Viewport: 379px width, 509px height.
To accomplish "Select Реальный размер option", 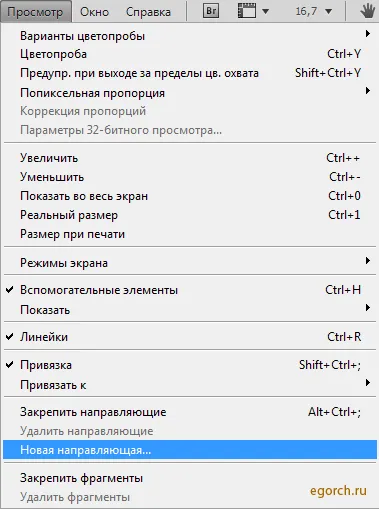I will (x=190, y=215).
